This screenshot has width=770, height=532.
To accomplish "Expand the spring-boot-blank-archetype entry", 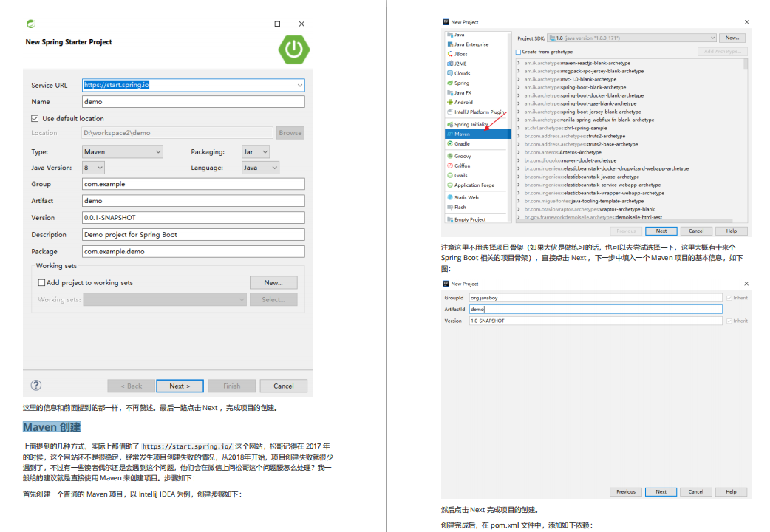I will tap(519, 87).
